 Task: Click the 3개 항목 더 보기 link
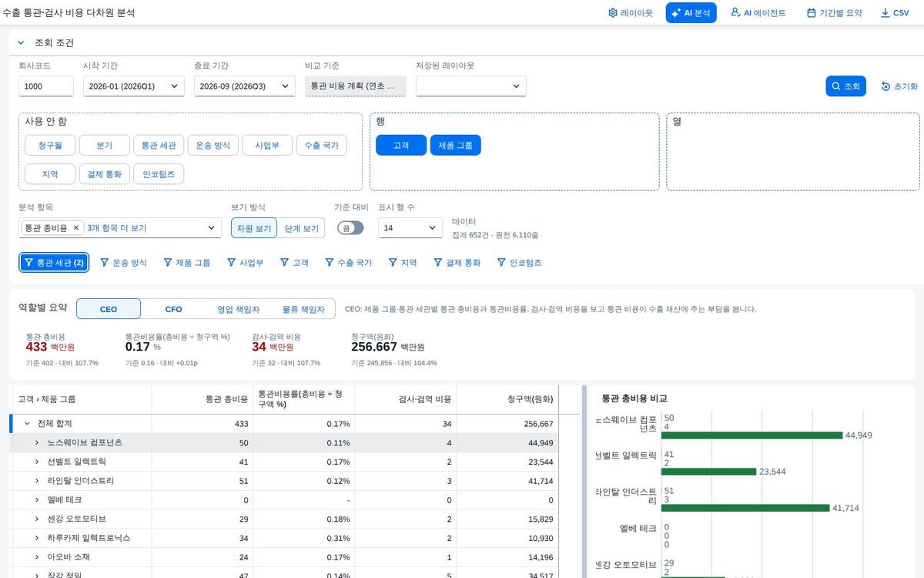[117, 228]
